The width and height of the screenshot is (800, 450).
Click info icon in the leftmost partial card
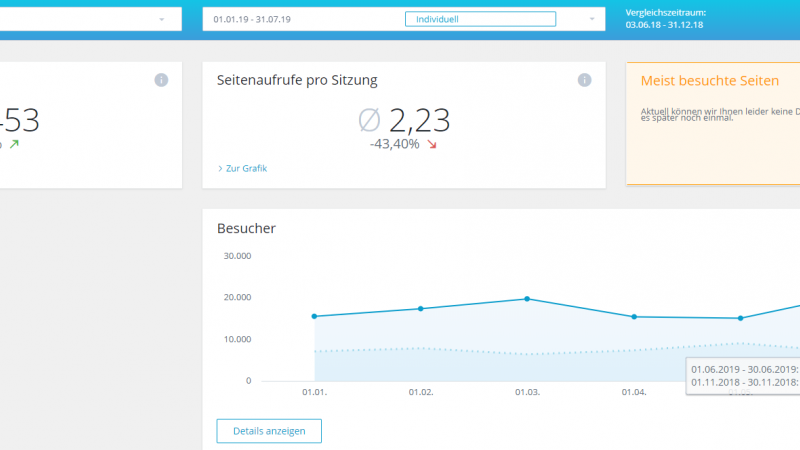[x=161, y=80]
